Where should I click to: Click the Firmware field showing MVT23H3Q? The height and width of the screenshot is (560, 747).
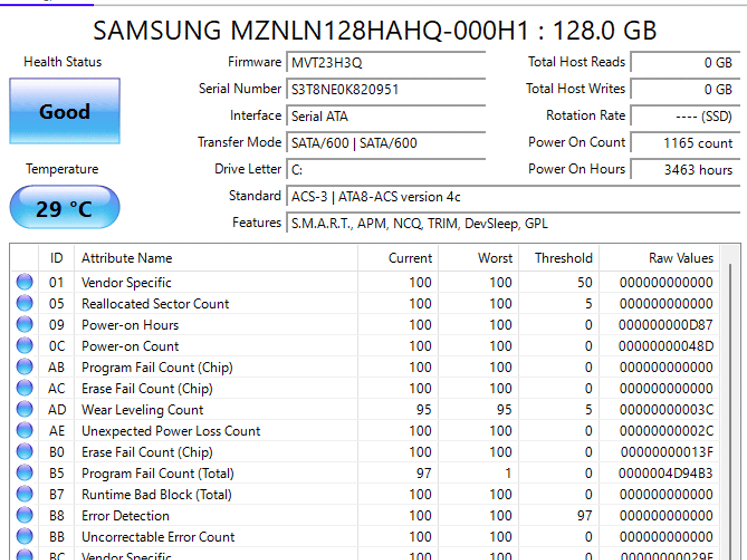coord(386,62)
